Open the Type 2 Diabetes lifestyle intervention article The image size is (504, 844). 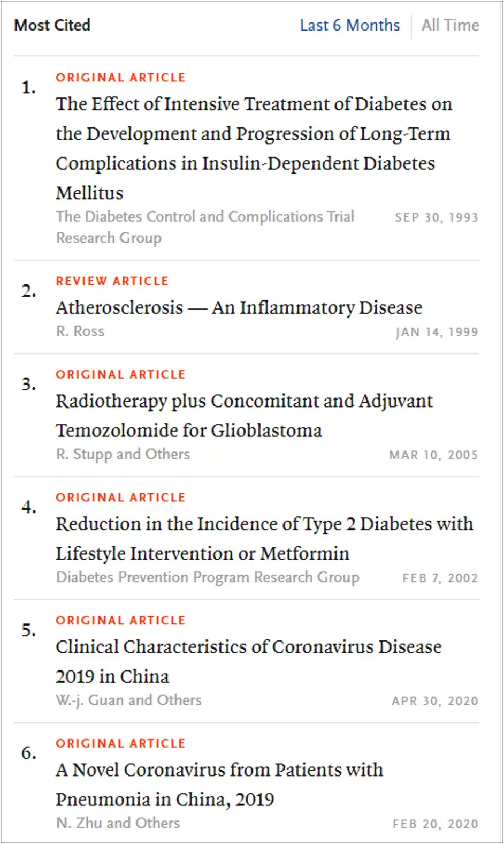(264, 538)
